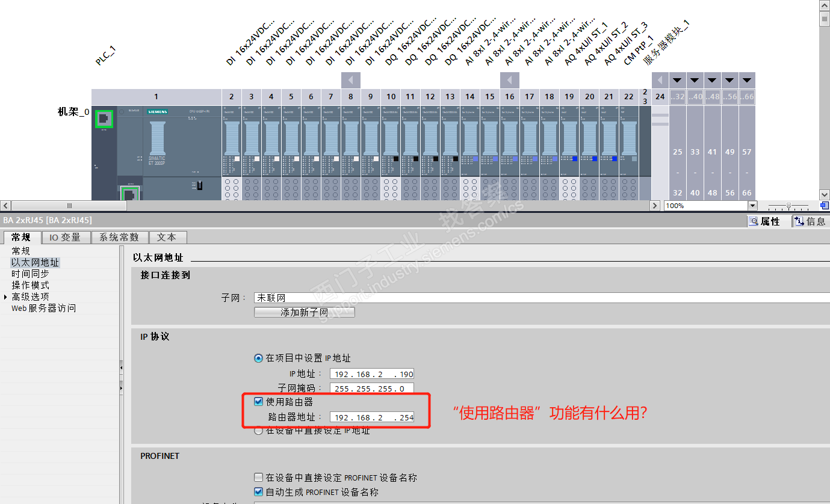Viewport: 830px width, 504px height.
Task: Select the DQ module in slot 11
Action: 410,153
